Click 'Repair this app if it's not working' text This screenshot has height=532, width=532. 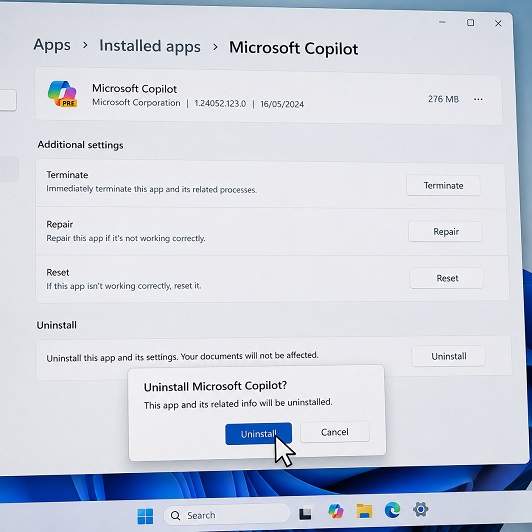coord(126,238)
